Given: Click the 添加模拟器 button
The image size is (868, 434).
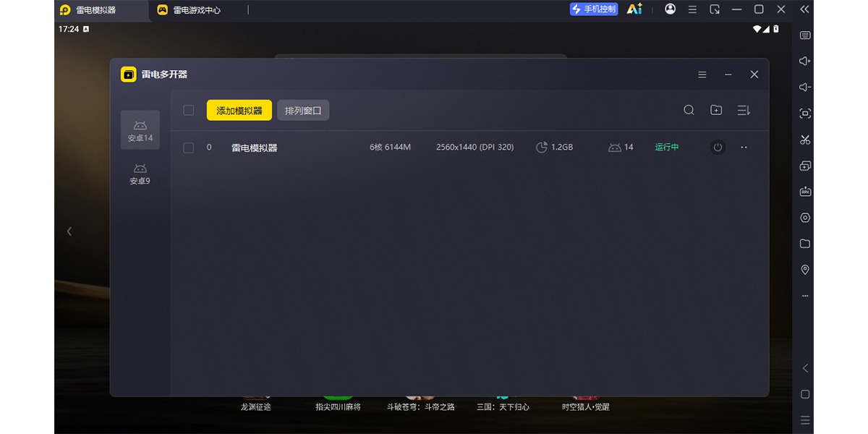Looking at the screenshot, I should click(x=239, y=111).
